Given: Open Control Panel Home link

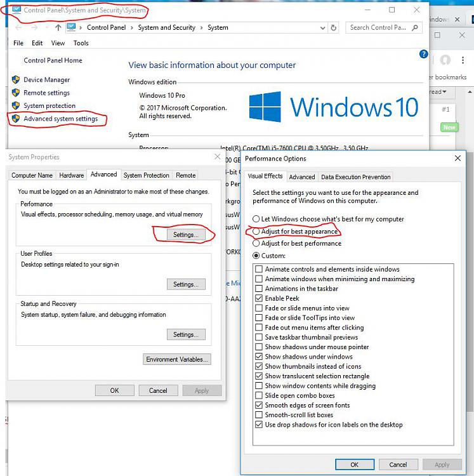Looking at the screenshot, I should tap(53, 60).
